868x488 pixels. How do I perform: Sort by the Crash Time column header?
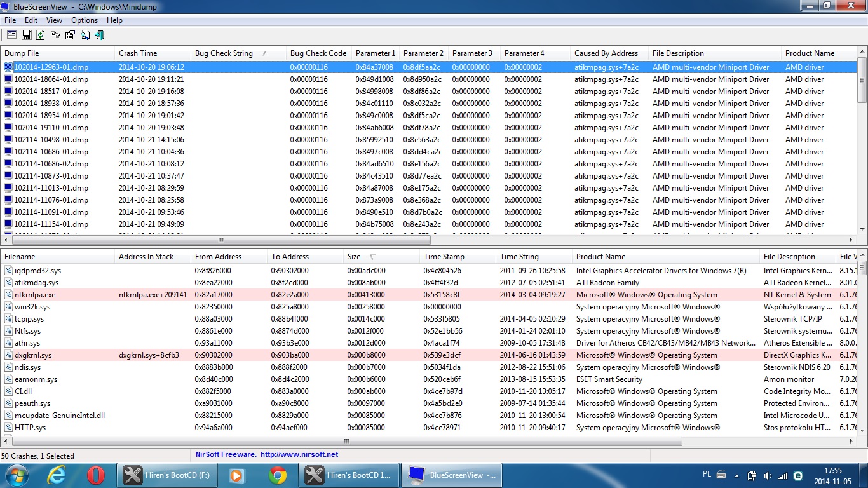tap(153, 53)
